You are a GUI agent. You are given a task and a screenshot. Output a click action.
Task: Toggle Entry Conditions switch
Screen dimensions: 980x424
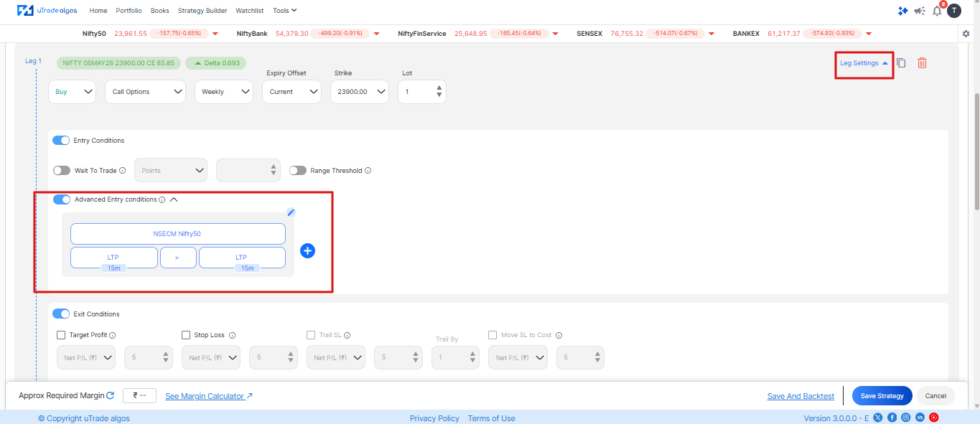click(x=61, y=141)
